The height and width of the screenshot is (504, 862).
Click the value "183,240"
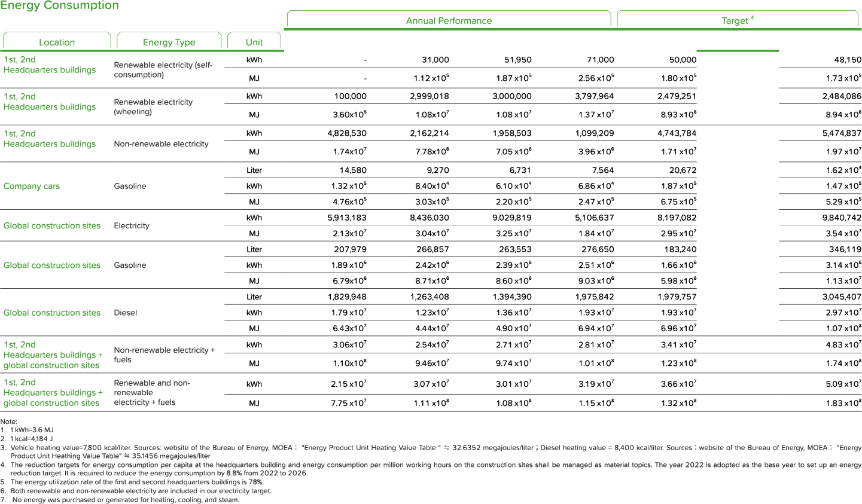tap(681, 249)
